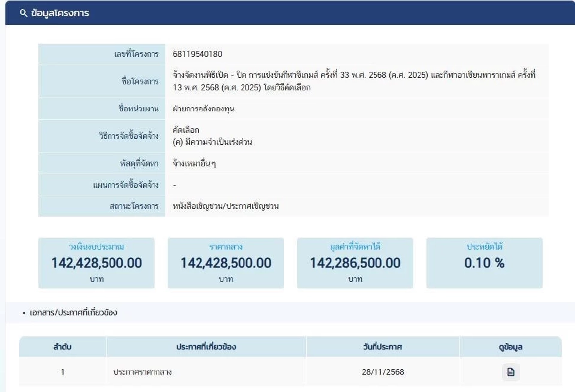The image size is (575, 392).
Task: Click the ประหยัดได้ 0.10 % card
Action: pos(485,262)
